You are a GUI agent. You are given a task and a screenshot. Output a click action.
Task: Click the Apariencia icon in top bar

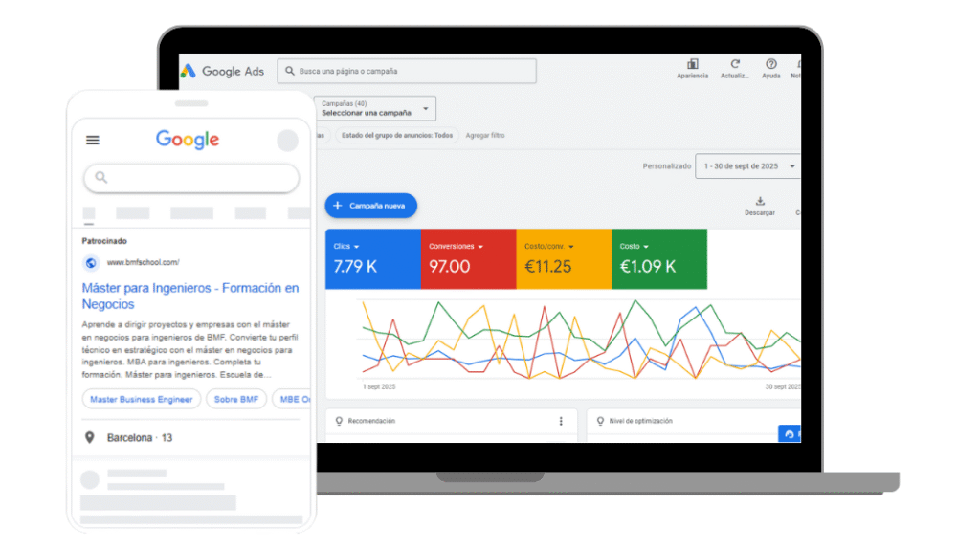click(692, 64)
